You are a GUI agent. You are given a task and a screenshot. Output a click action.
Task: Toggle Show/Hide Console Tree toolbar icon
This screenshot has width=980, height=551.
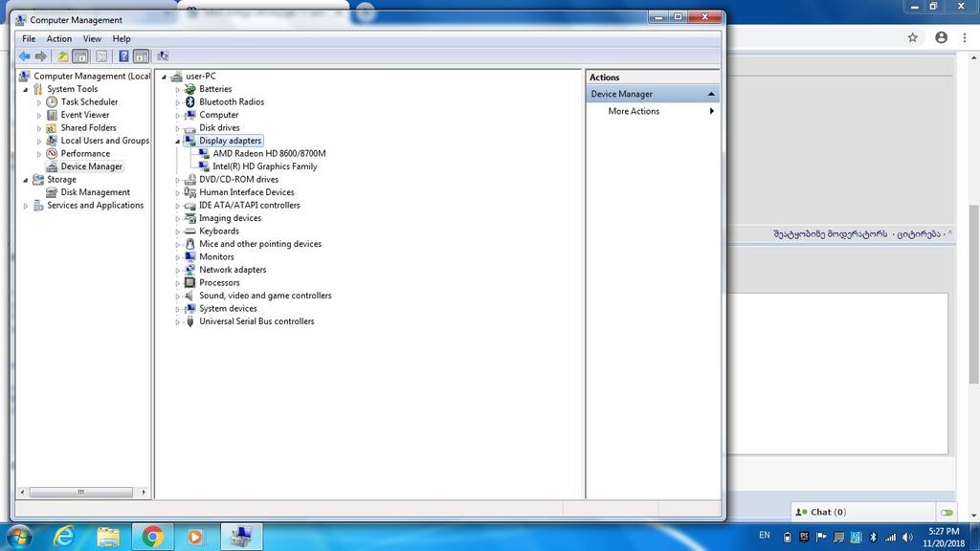(x=80, y=56)
